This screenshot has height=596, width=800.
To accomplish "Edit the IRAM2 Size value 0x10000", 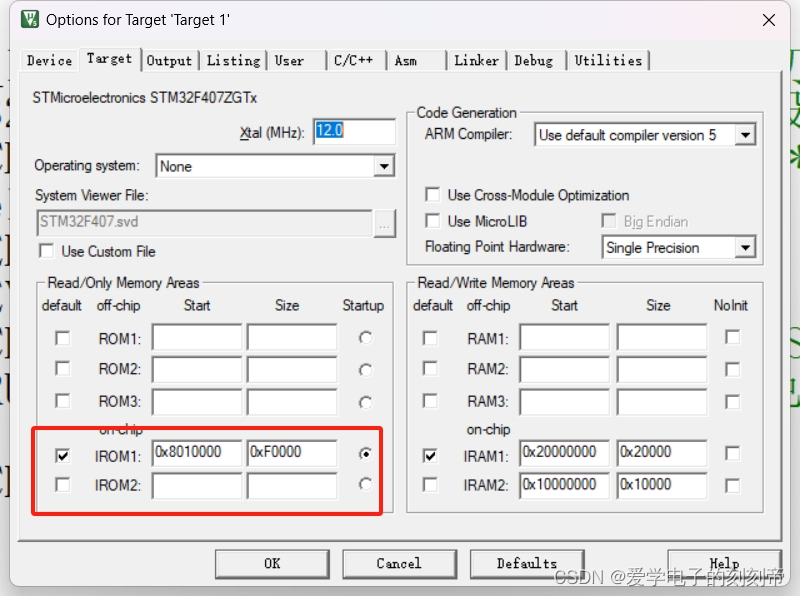I will click(x=662, y=486).
